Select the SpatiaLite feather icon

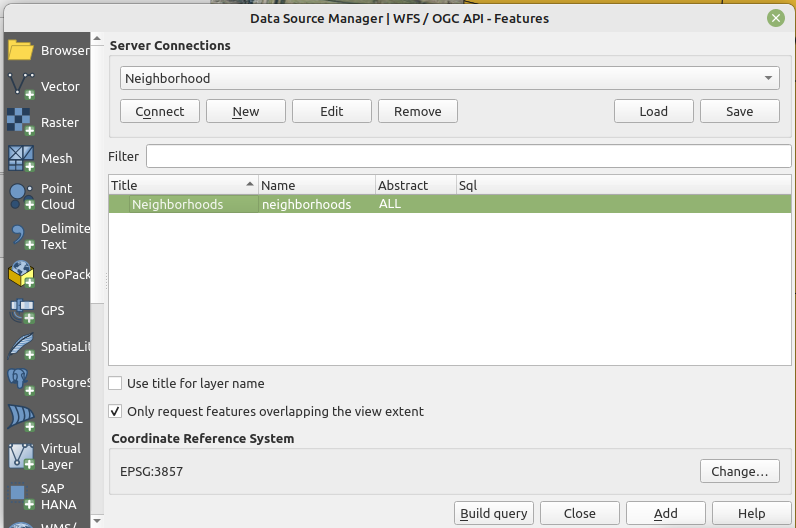(x=21, y=346)
